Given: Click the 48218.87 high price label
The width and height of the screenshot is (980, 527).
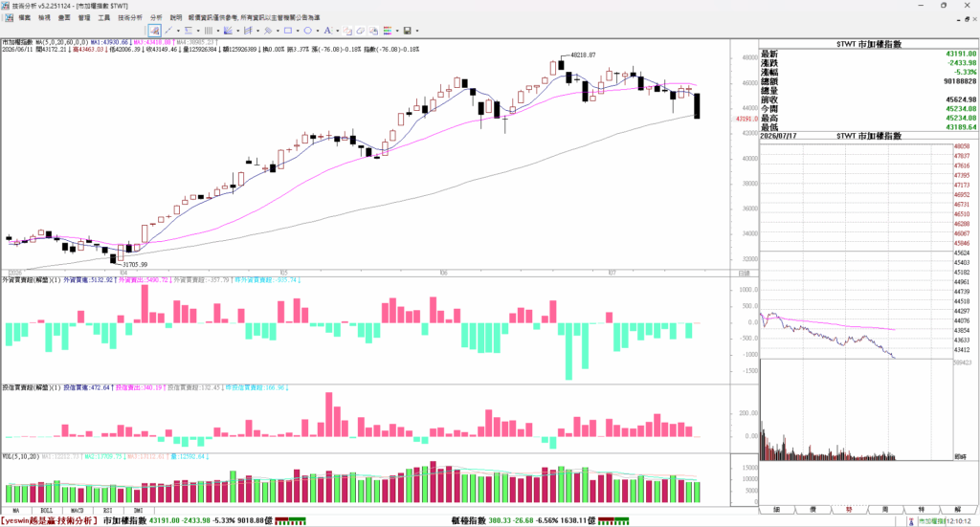Looking at the screenshot, I should (583, 55).
